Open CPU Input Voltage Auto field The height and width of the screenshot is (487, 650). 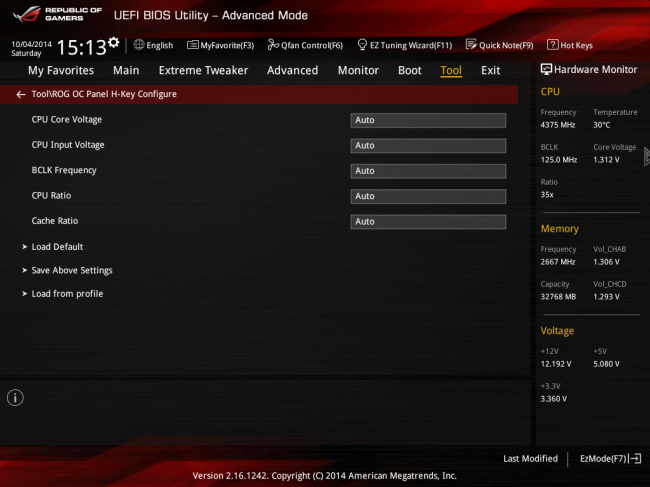pyautogui.click(x=428, y=145)
